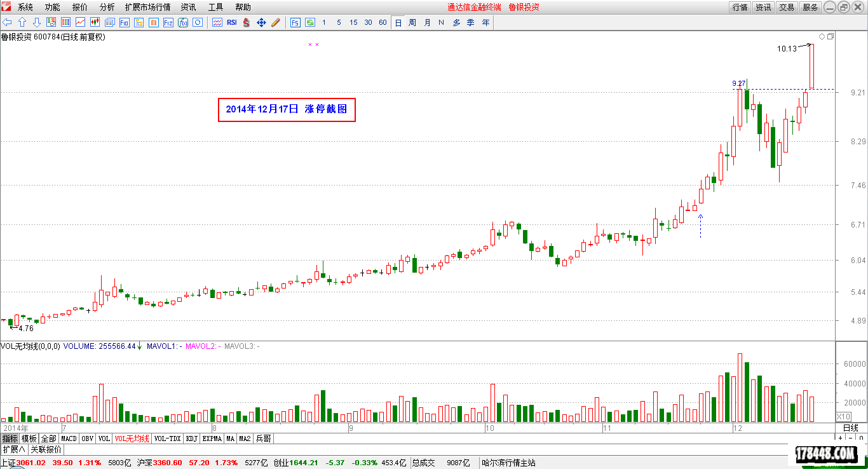This screenshot has width=868, height=469.
Task: Open the 帮助 menu
Action: (243, 7)
